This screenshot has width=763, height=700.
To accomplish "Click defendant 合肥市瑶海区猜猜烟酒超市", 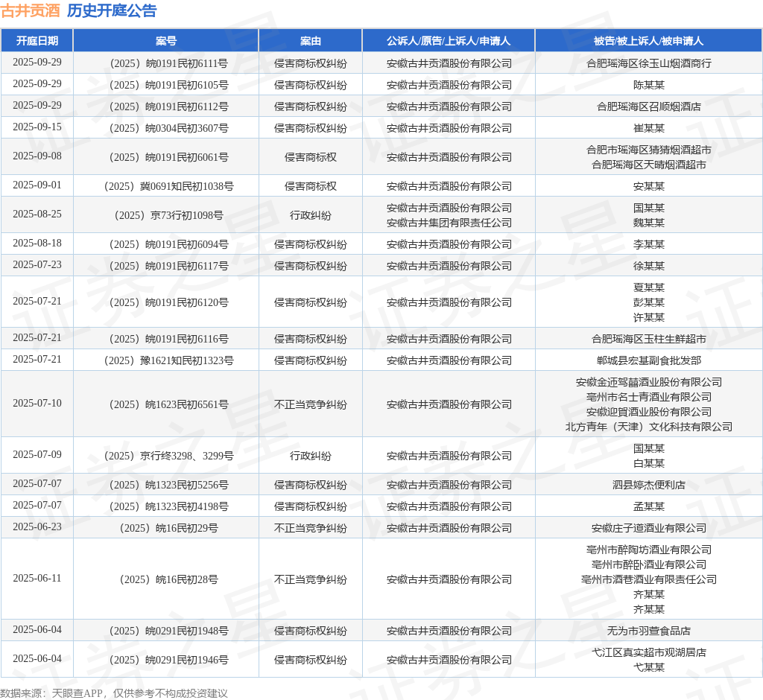I will [649, 150].
